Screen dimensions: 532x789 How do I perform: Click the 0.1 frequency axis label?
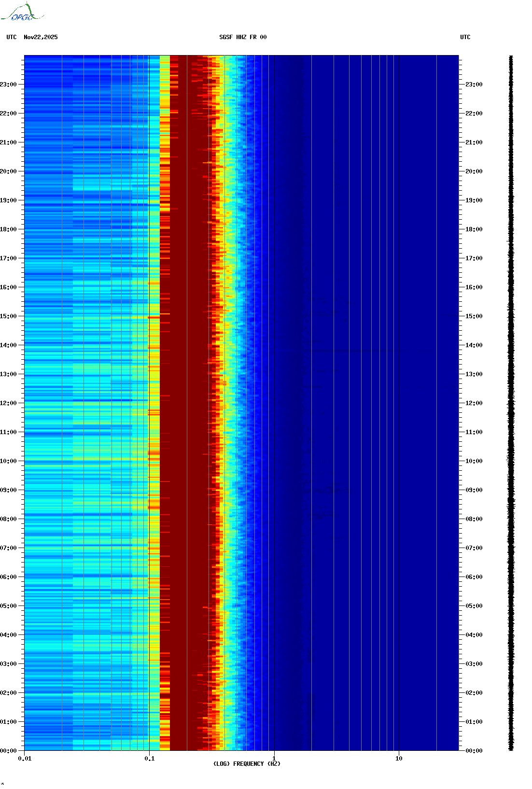coord(150,759)
